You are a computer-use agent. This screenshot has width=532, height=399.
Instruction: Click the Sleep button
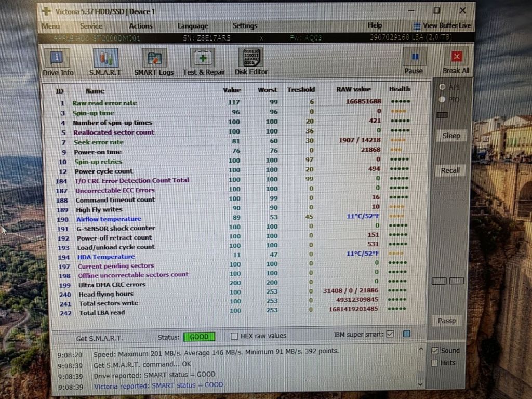pos(451,136)
